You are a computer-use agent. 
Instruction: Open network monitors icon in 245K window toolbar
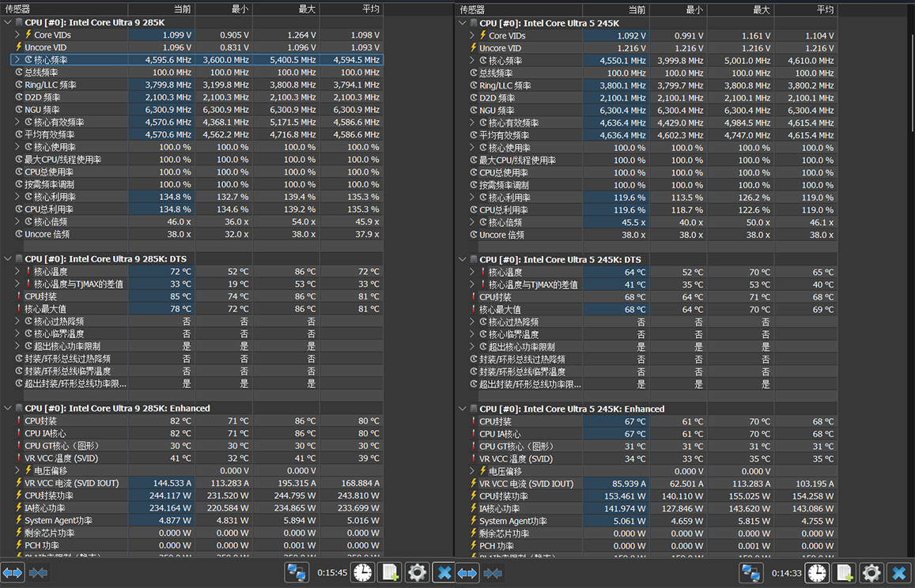click(x=751, y=574)
